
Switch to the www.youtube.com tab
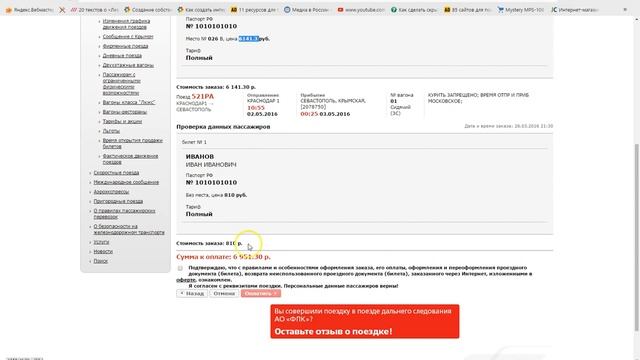coord(361,9)
